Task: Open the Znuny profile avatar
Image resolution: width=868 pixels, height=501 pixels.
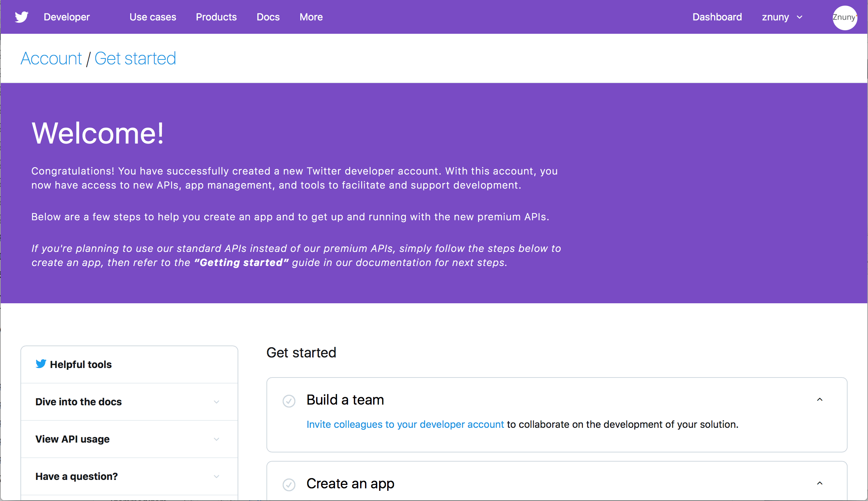Action: click(845, 17)
